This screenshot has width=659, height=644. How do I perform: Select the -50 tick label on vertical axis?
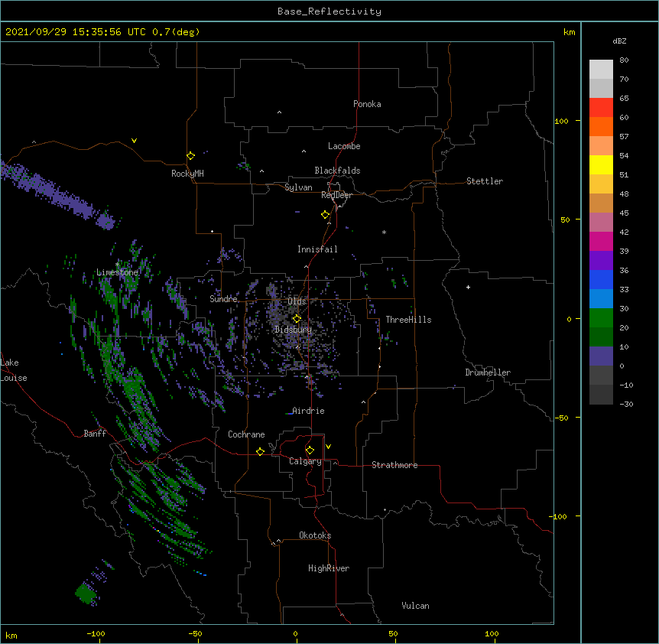click(561, 418)
